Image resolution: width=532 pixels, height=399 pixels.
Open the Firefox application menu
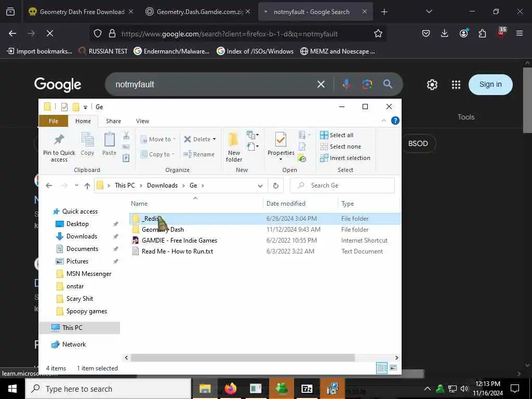[520, 33]
